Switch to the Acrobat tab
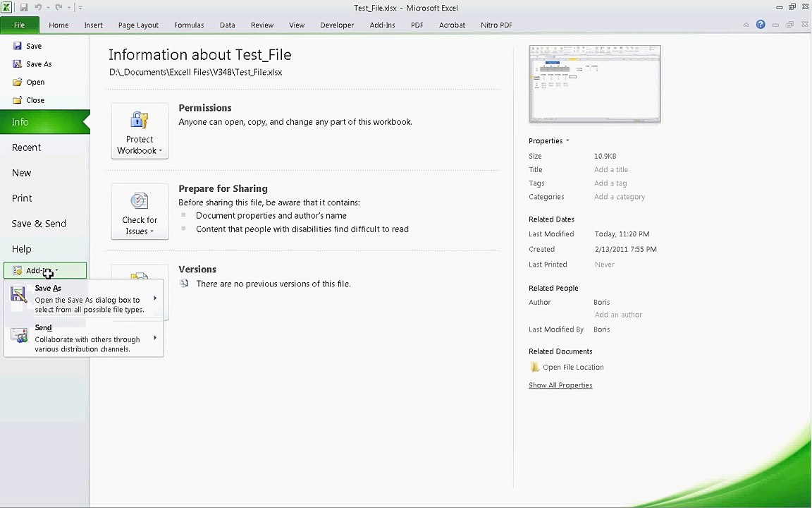The height and width of the screenshot is (508, 812). pyautogui.click(x=452, y=25)
